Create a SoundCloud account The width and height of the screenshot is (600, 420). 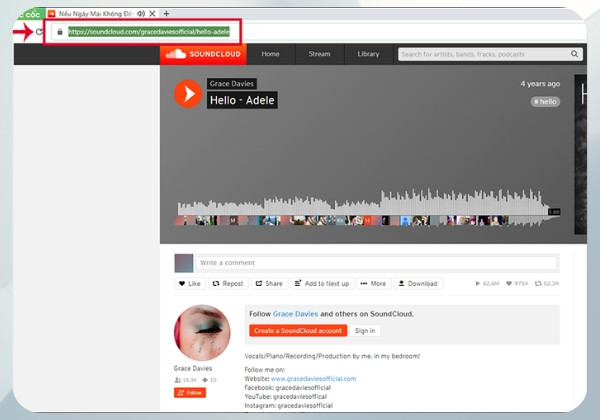tap(298, 330)
